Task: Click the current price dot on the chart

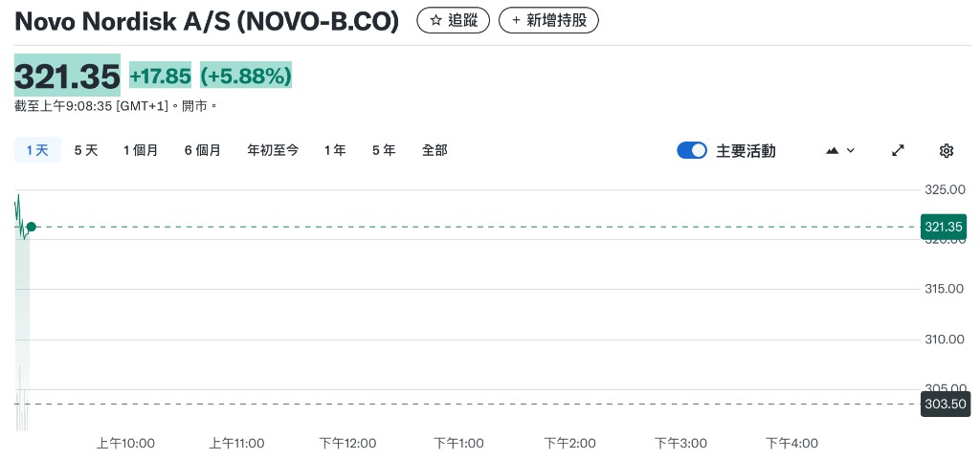Action: 32,227
